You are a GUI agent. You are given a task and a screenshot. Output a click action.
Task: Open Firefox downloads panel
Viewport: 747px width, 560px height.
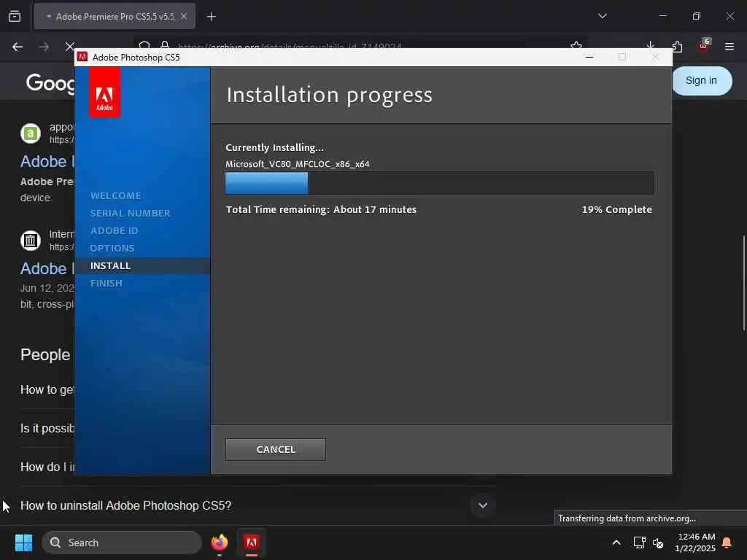tap(650, 45)
